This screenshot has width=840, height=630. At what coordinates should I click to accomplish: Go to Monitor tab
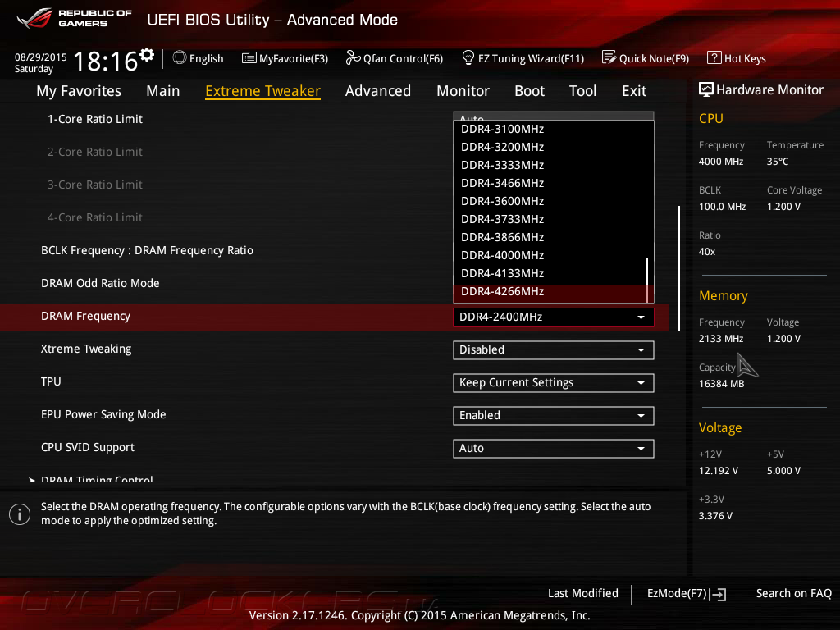463,91
